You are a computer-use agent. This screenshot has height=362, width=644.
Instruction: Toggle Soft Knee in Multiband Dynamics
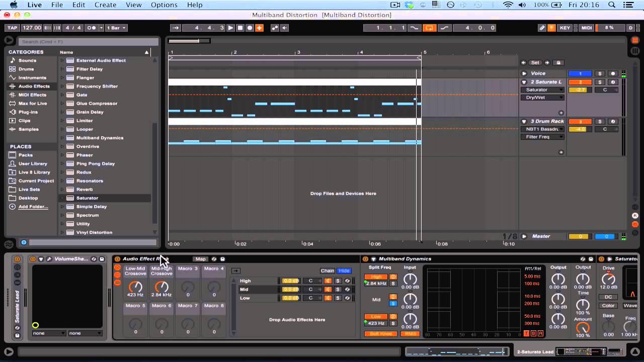pyautogui.click(x=381, y=334)
